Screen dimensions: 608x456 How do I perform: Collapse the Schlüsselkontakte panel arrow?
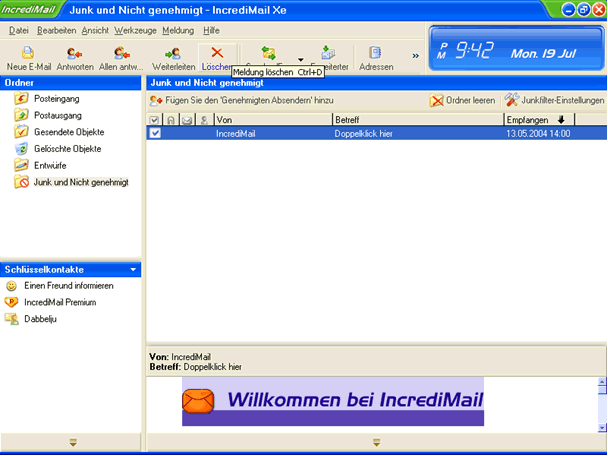(x=133, y=270)
